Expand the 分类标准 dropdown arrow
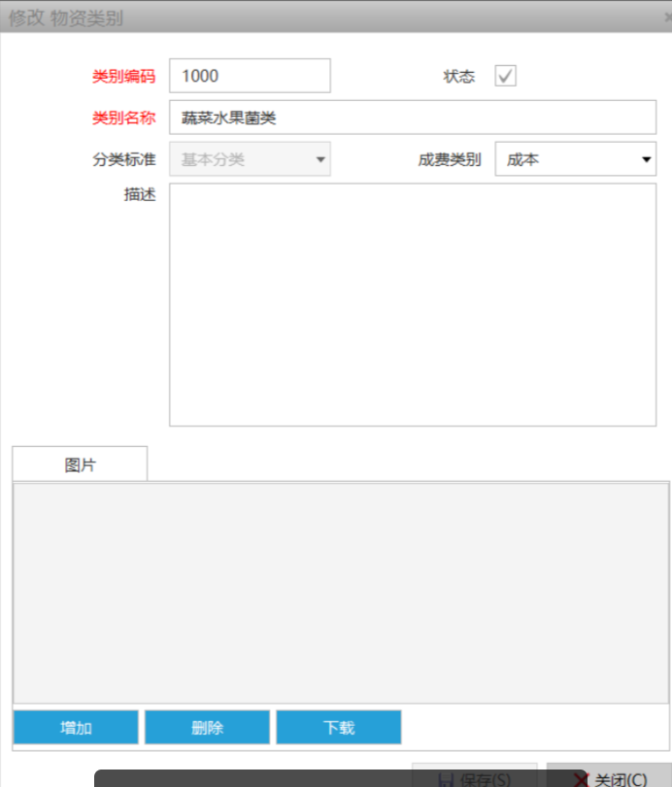Image resolution: width=672 pixels, height=787 pixels. 319,160
